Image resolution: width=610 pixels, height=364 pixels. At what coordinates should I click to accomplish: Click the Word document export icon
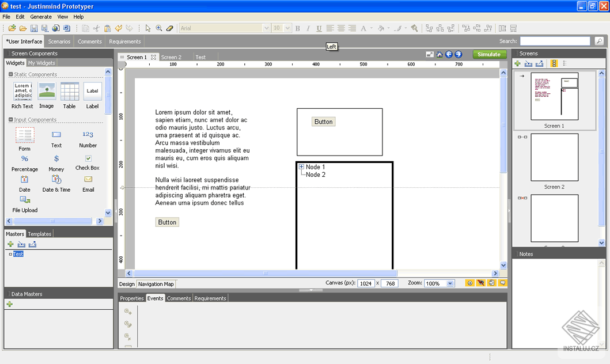click(x=67, y=28)
